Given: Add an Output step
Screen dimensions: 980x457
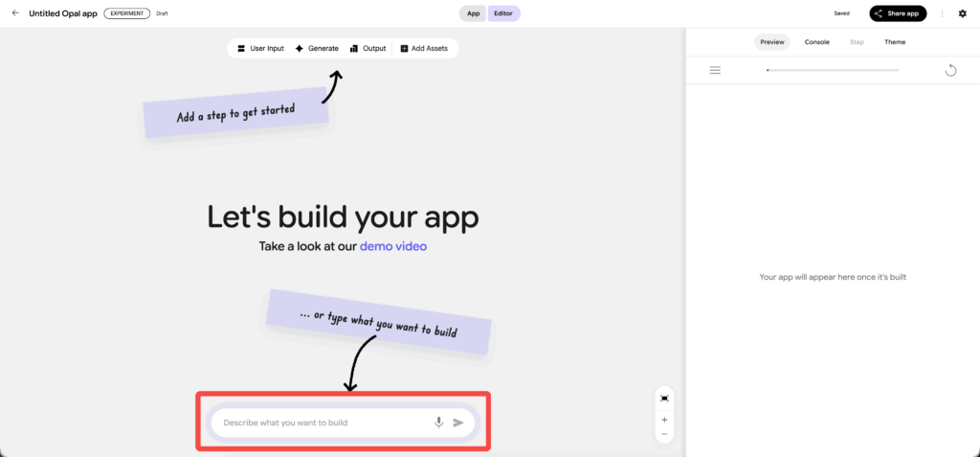Looking at the screenshot, I should pos(367,48).
